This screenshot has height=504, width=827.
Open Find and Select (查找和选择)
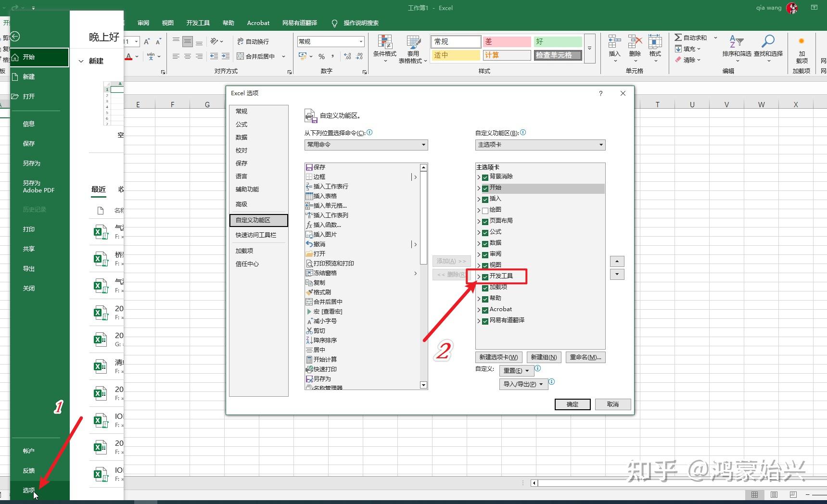coord(768,49)
